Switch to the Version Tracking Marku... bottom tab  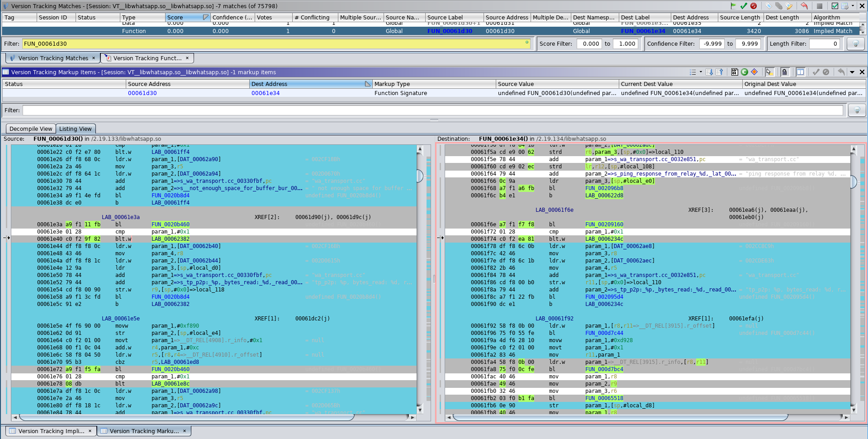pos(144,431)
